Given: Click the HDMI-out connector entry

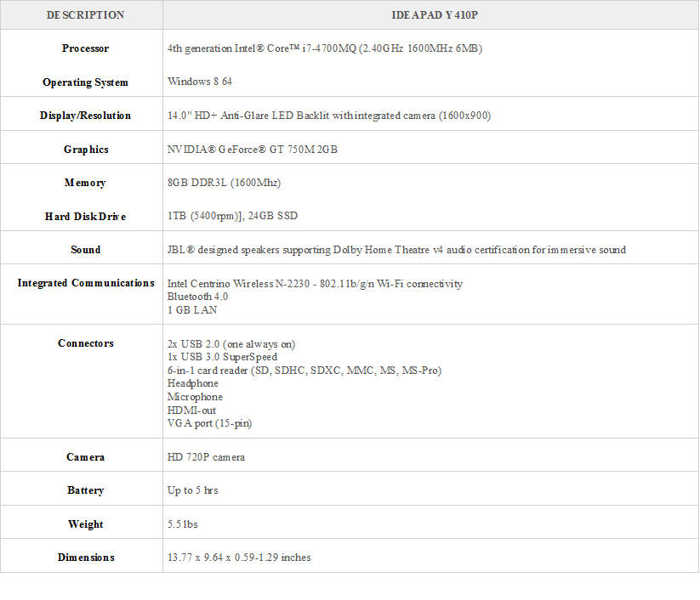Looking at the screenshot, I should 191,410.
